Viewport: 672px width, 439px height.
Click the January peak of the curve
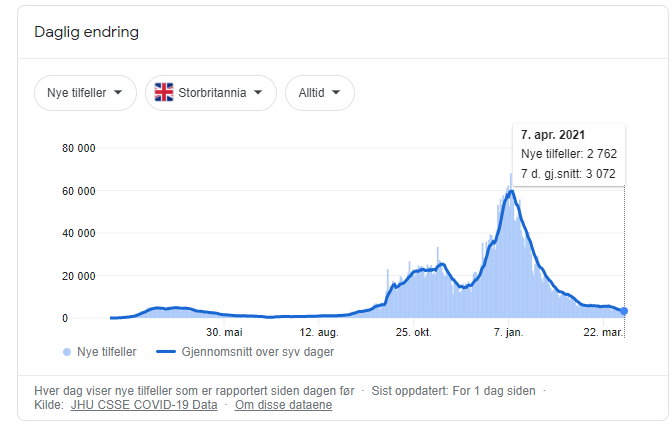pos(510,191)
